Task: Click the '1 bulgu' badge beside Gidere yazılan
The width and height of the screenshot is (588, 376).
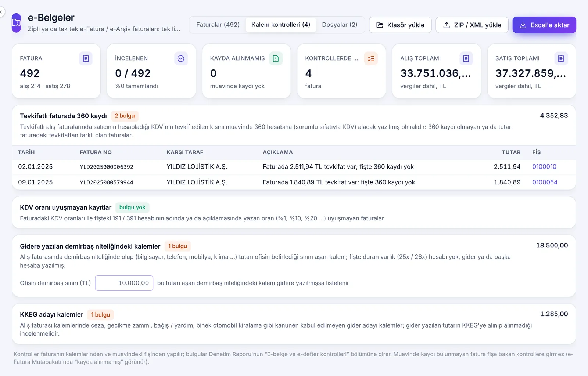Action: [178, 246]
